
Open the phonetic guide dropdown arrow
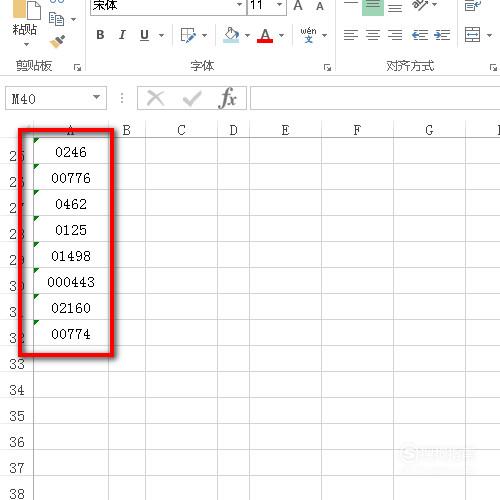click(324, 35)
